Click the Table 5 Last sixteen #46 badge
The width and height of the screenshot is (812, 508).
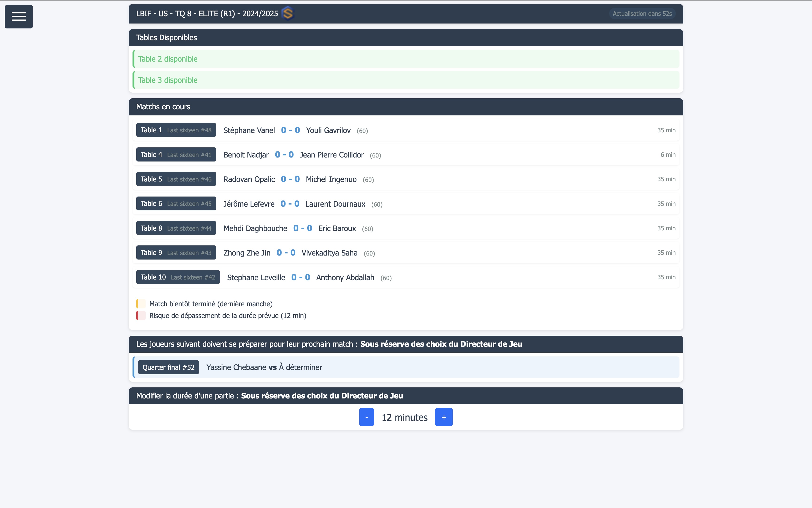[x=176, y=179]
